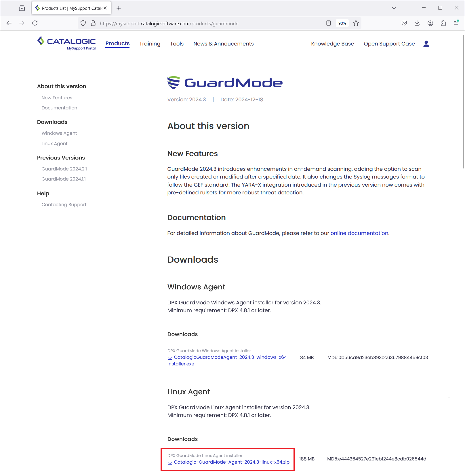Open the Firefox downloads panel icon
465x476 pixels.
pyautogui.click(x=417, y=23)
